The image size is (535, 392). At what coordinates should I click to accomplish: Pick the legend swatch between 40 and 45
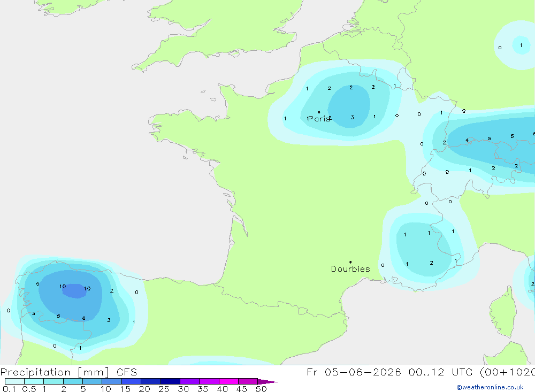[228, 381]
